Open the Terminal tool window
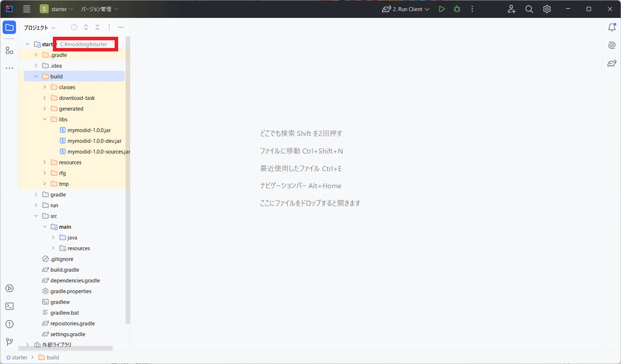This screenshot has height=364, width=621. 9,306
